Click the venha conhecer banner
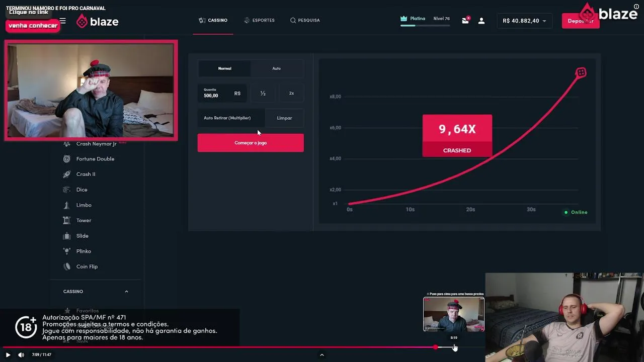 click(x=33, y=26)
